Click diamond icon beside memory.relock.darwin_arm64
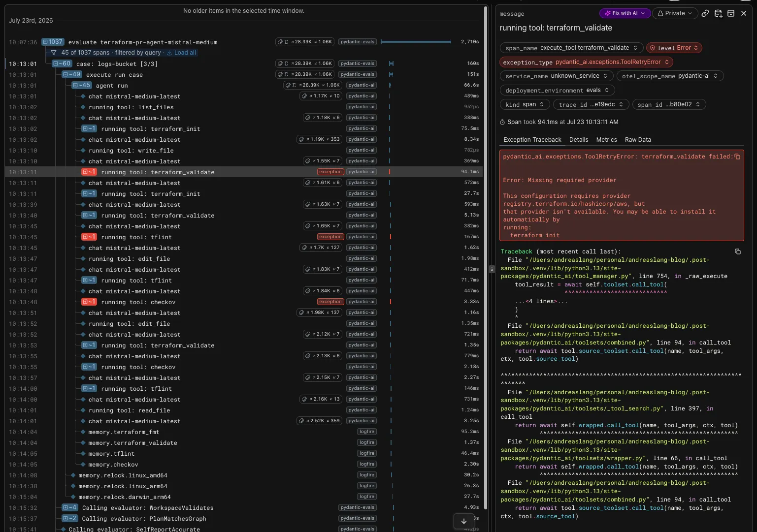757x532 pixels. (x=73, y=497)
